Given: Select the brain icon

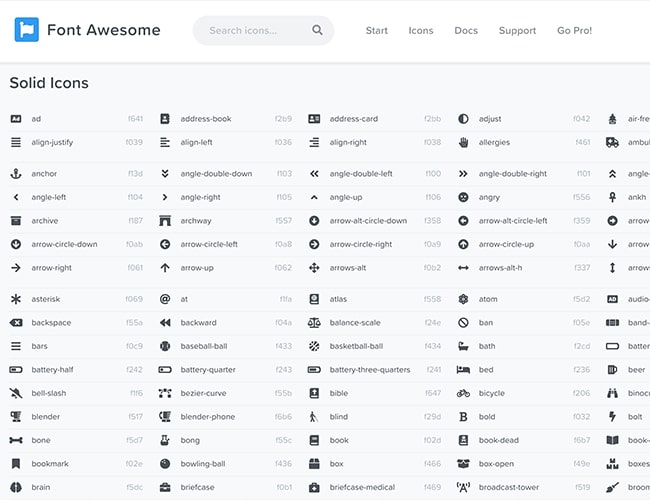Looking at the screenshot, I should click(16, 488).
